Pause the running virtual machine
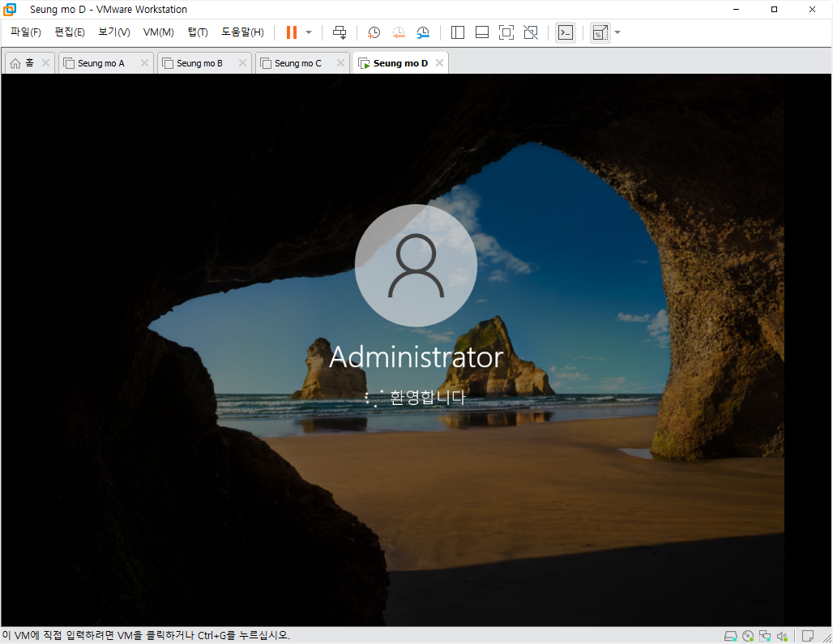This screenshot has height=644, width=833. point(291,32)
